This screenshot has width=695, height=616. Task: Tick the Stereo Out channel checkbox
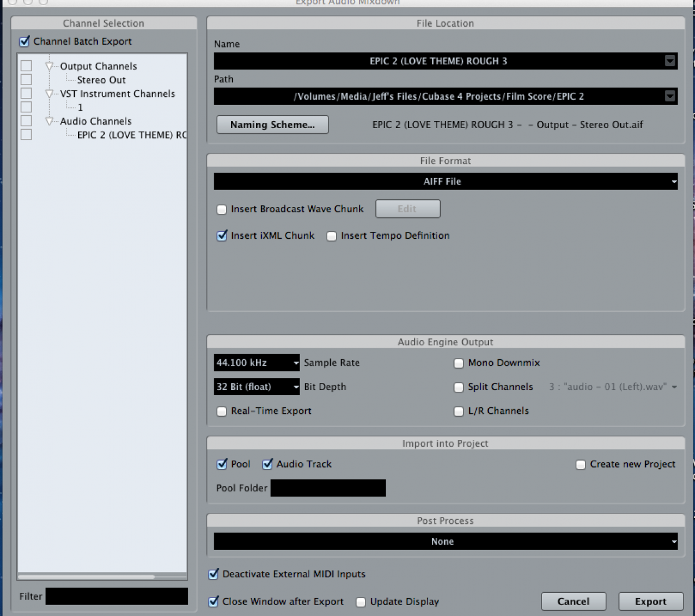click(x=26, y=79)
